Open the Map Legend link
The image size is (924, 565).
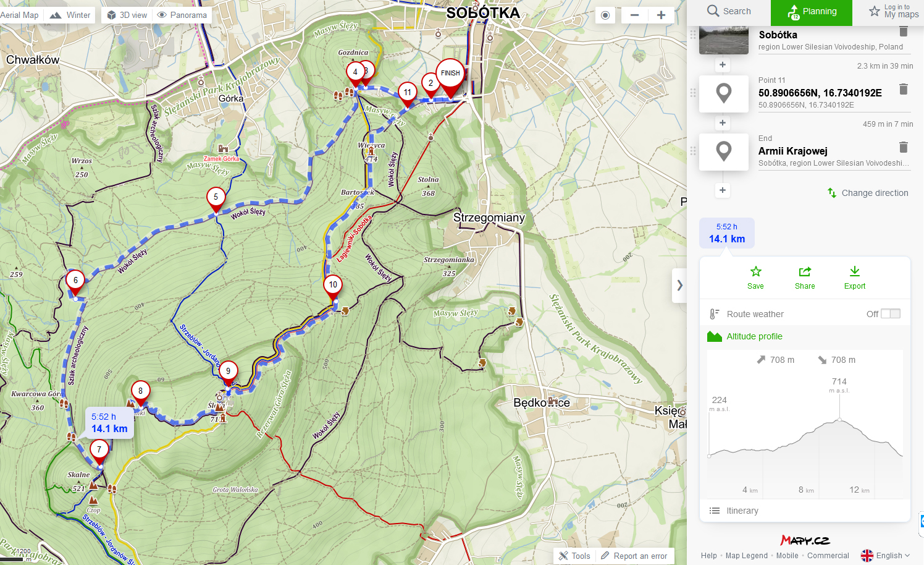pos(746,556)
